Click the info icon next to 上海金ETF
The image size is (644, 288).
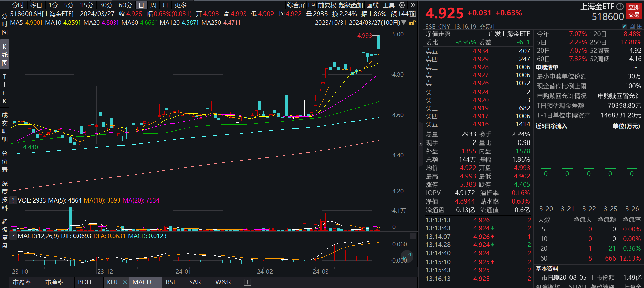[x=620, y=6]
